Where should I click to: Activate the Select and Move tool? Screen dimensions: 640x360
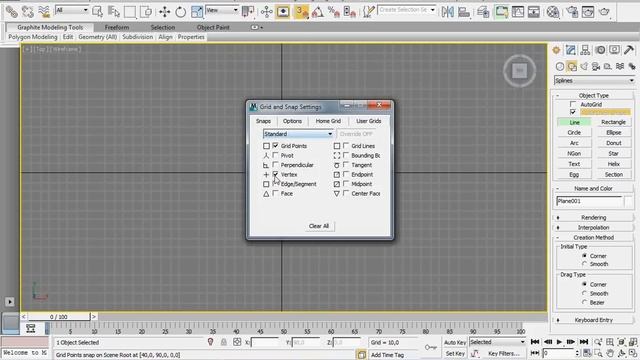pyautogui.click(x=164, y=12)
